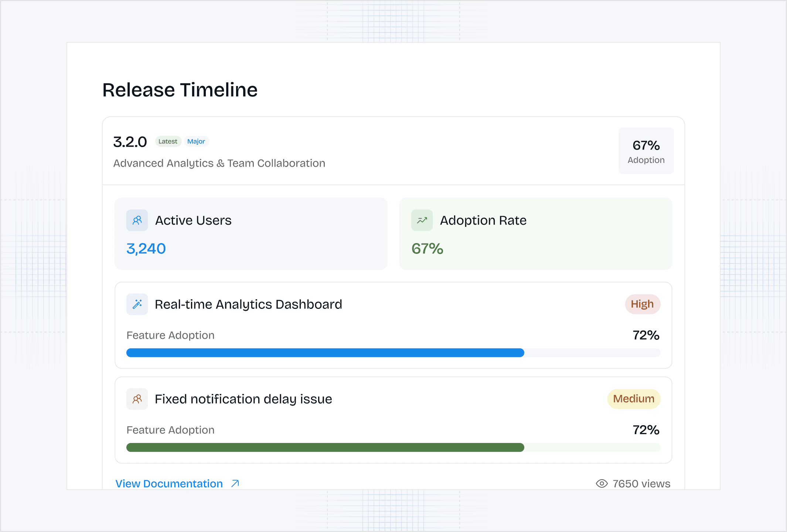Image resolution: width=787 pixels, height=532 pixels.
Task: Open the Active Users stat card value 3,240
Action: (x=146, y=249)
